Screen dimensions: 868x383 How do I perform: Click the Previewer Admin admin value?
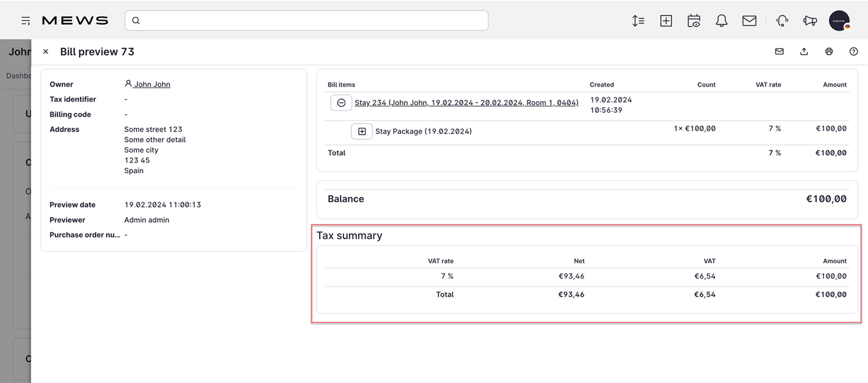[147, 220]
